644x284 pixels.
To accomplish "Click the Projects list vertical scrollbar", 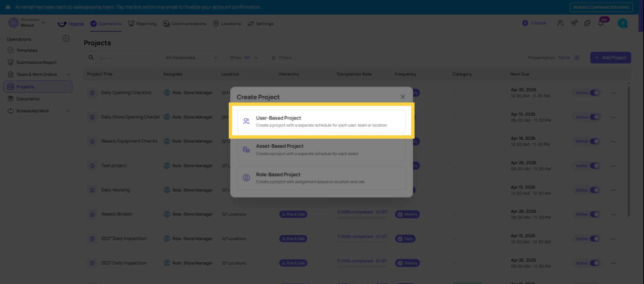I will click(x=629, y=151).
